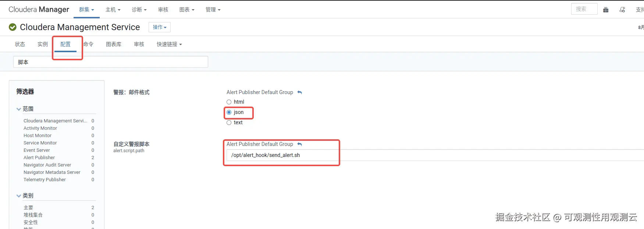Click the alert.script.path property name
This screenshot has width=644, height=229.
(x=129, y=151)
